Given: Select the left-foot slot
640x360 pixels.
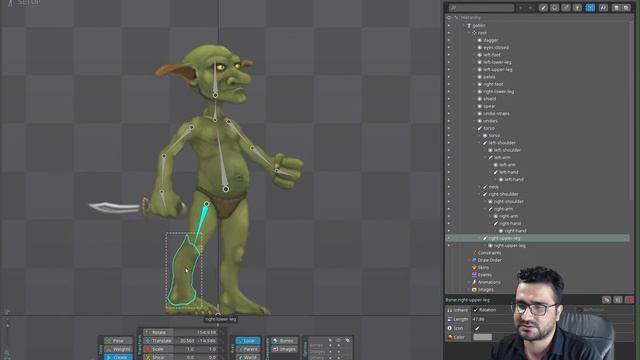Looking at the screenshot, I should tap(491, 55).
